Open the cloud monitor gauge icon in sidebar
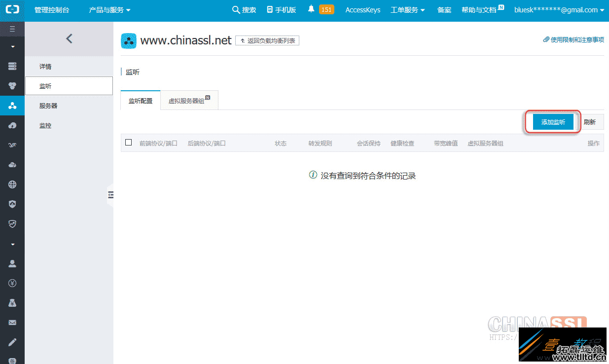609x364 pixels. 12,223
